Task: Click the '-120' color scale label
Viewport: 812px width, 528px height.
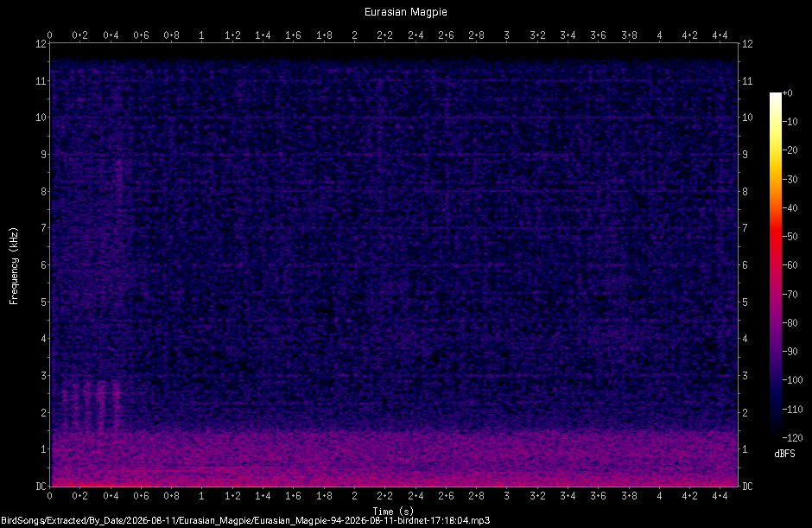Action: 792,438
